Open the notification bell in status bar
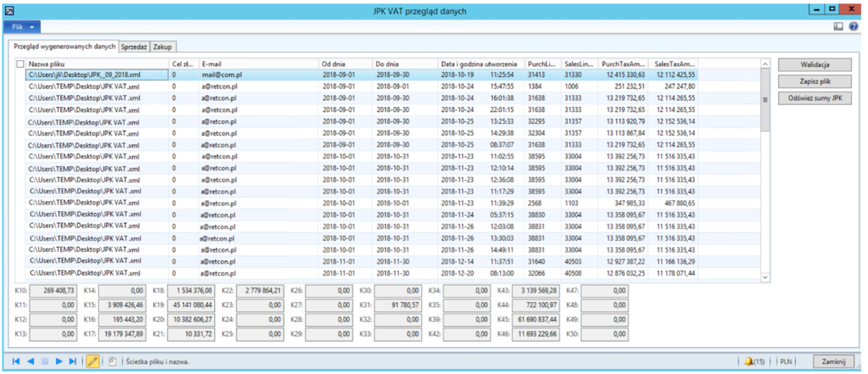The height and width of the screenshot is (374, 868). click(x=748, y=361)
